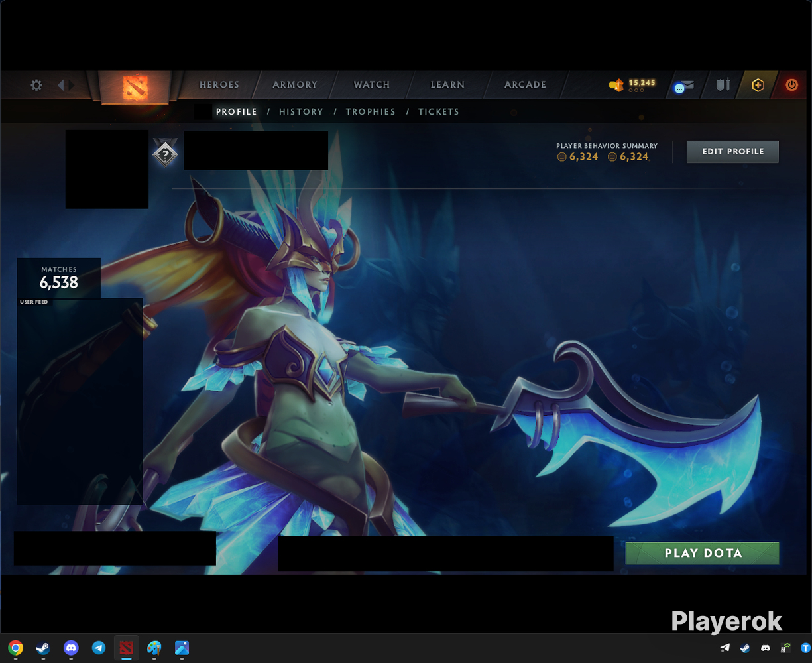Click second behavior score 6,324
Screen dimensions: 812x663
click(628, 157)
